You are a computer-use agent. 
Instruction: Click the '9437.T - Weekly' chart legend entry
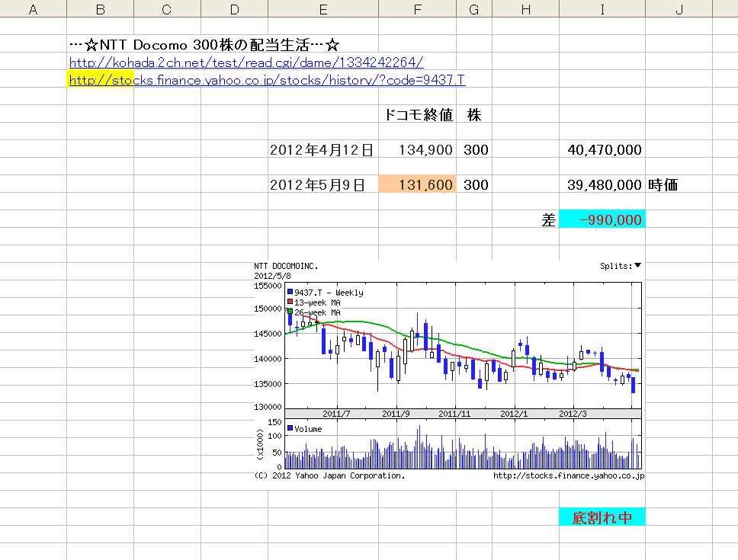(x=326, y=293)
